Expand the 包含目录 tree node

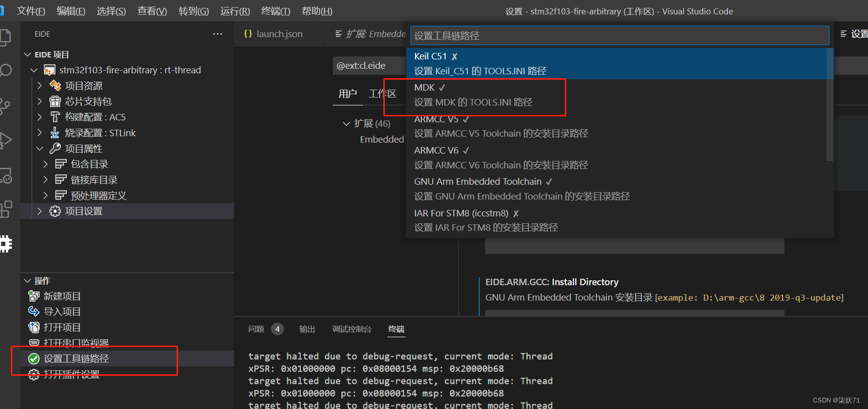pos(46,164)
